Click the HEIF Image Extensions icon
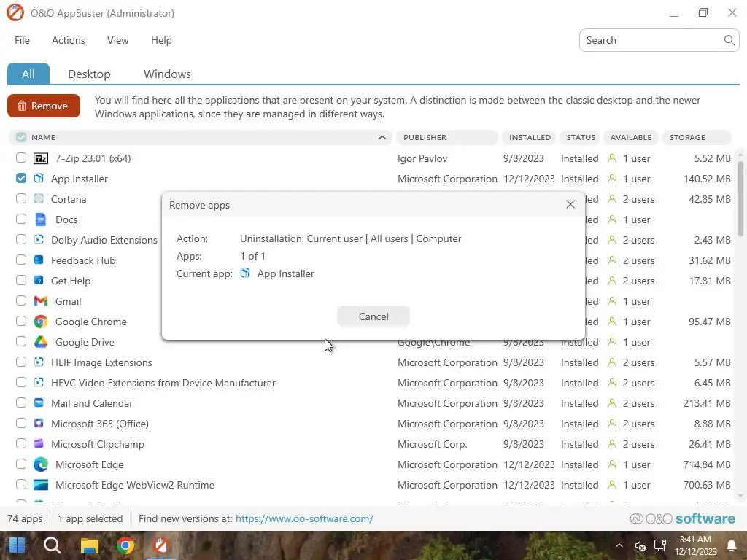Image resolution: width=747 pixels, height=560 pixels. [39, 362]
